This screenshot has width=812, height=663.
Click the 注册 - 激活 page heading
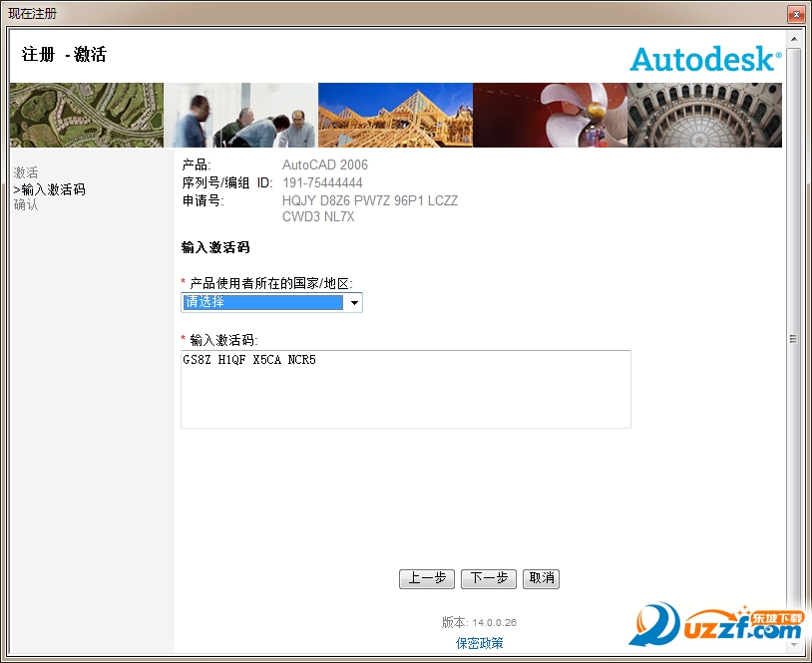(64, 54)
